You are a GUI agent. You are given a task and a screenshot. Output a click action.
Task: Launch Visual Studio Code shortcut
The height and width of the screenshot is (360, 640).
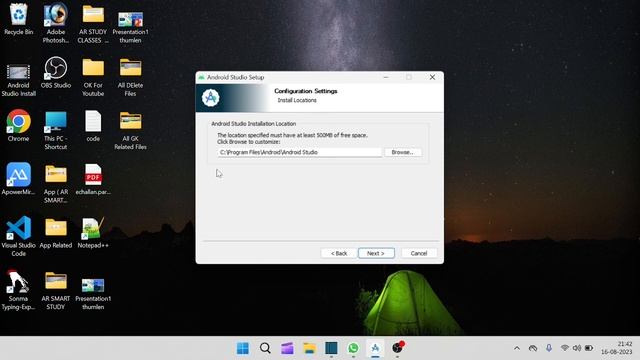(x=18, y=236)
